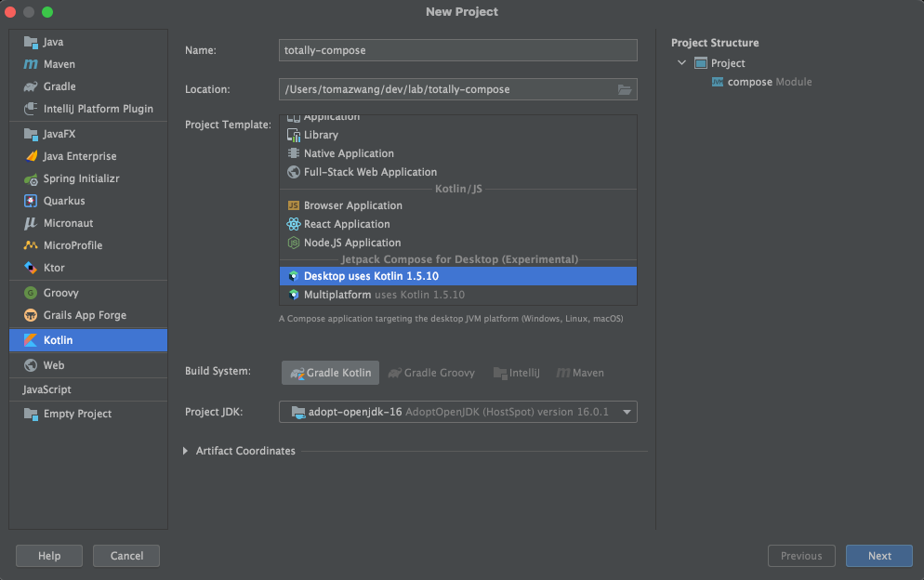Click the project Name text field

[458, 50]
